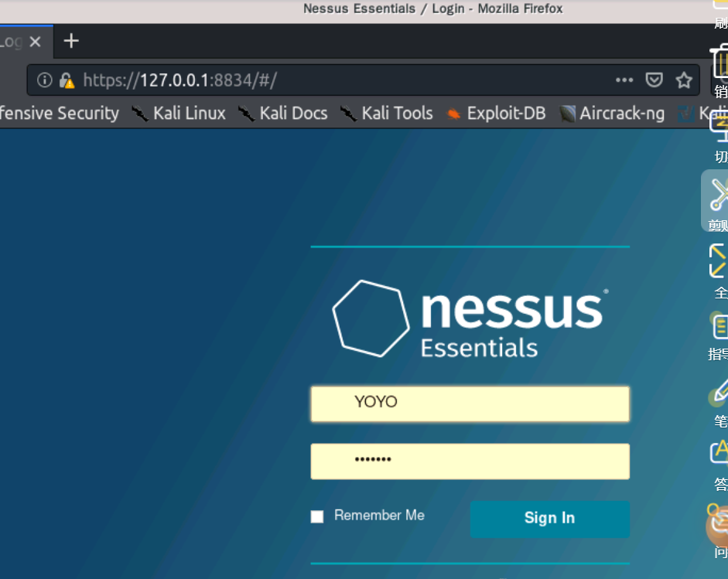Open the Kali Docs bookmark
This screenshot has width=728, height=579.
[282, 113]
